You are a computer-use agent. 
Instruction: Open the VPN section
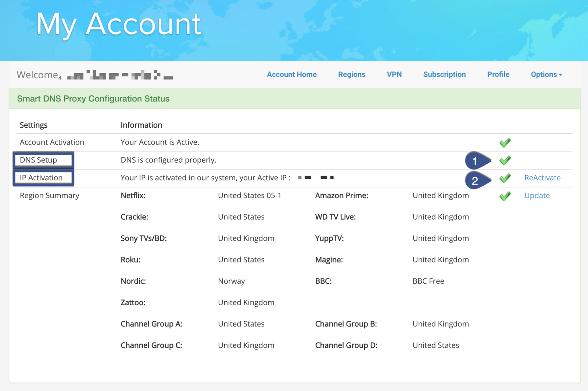click(x=394, y=75)
